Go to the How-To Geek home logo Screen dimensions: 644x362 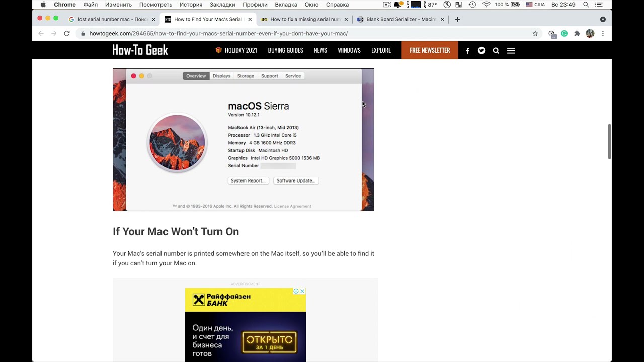pyautogui.click(x=140, y=50)
